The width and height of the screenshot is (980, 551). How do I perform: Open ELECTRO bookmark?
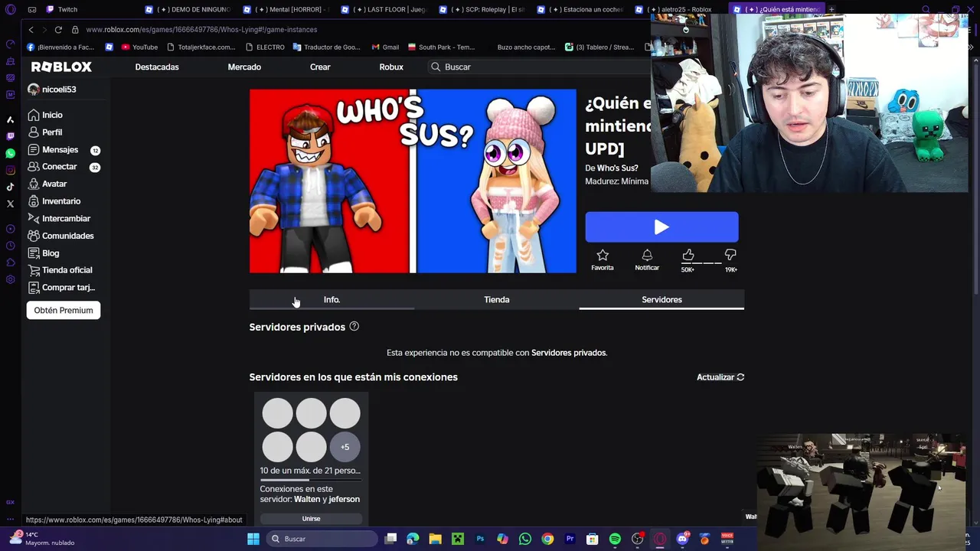coord(265,47)
